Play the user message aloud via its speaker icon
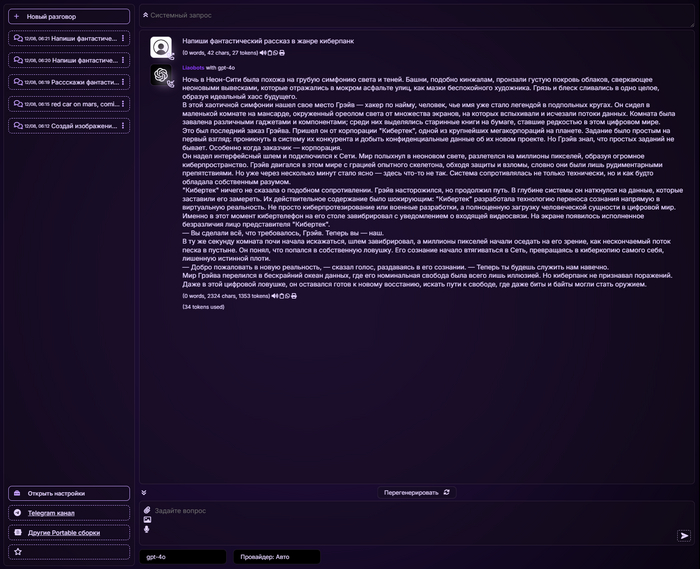This screenshot has width=700, height=569. point(263,53)
